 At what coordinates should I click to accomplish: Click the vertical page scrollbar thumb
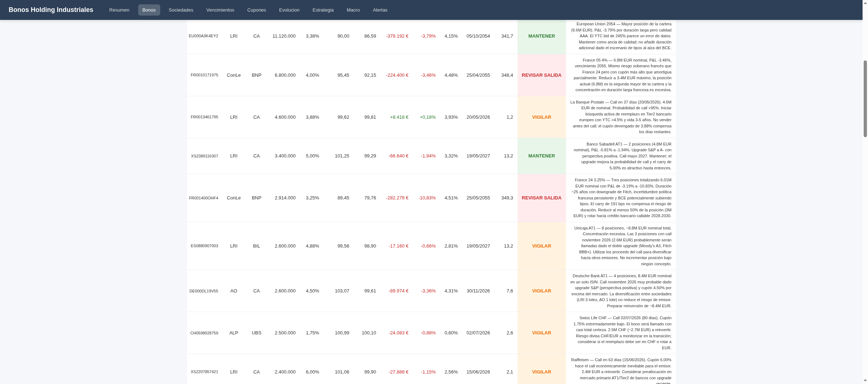865,98
